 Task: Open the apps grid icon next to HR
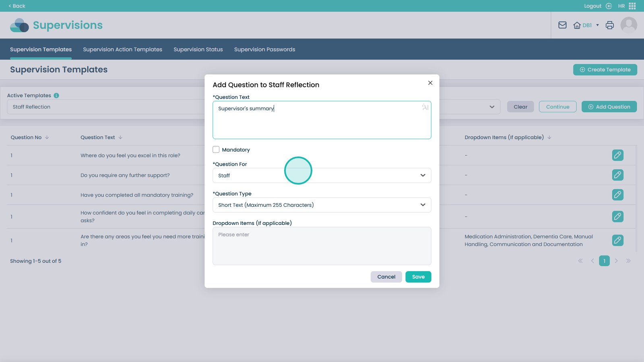tap(632, 6)
